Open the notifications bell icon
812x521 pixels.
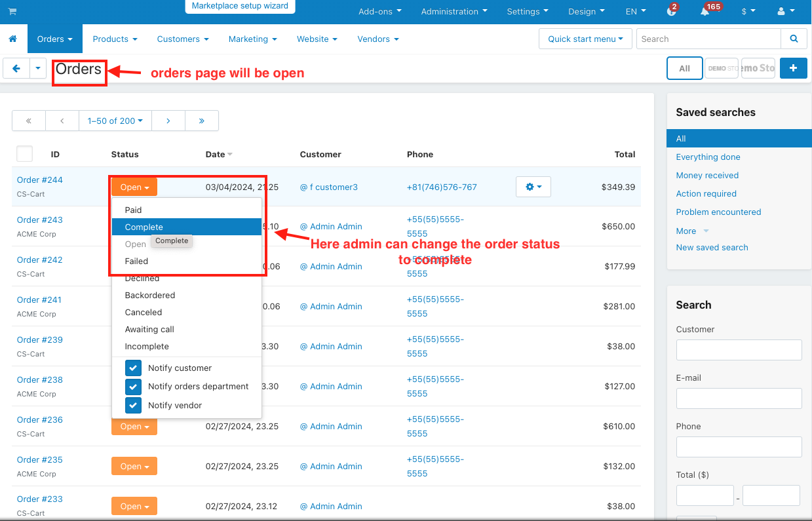point(705,12)
